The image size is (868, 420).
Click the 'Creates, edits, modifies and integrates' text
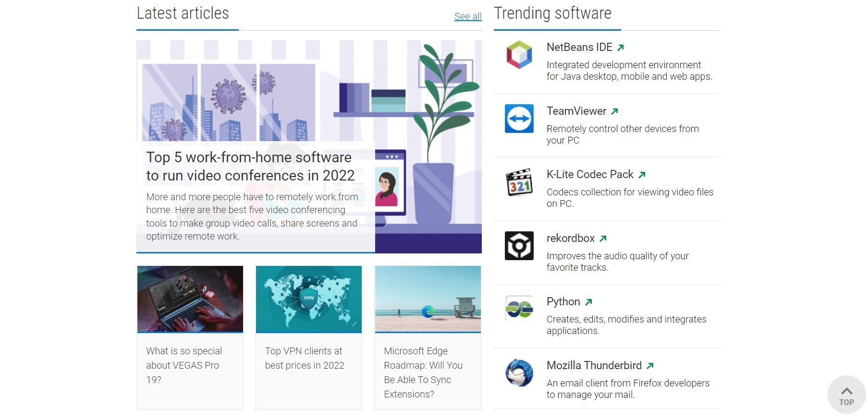click(x=626, y=325)
